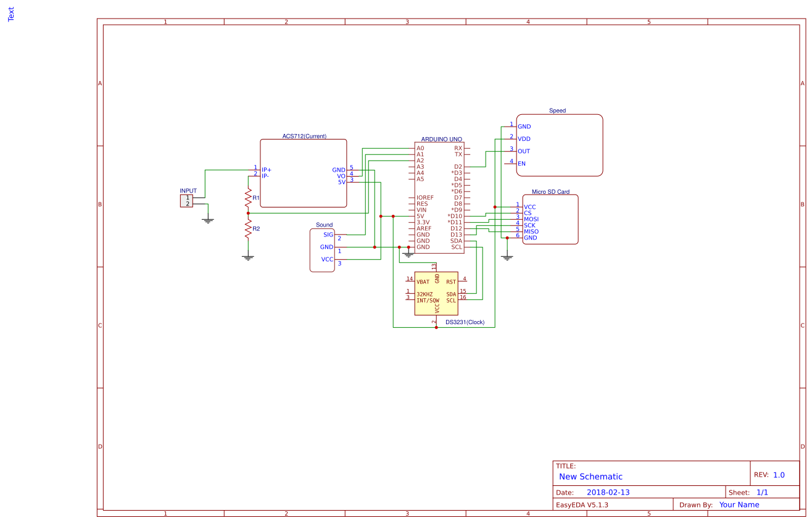812x523 pixels.
Task: Select the INPUT two-pin connector
Action: tap(186, 201)
